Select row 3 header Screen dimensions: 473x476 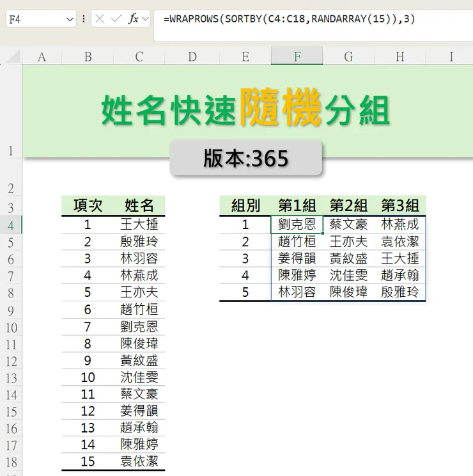pos(11,206)
